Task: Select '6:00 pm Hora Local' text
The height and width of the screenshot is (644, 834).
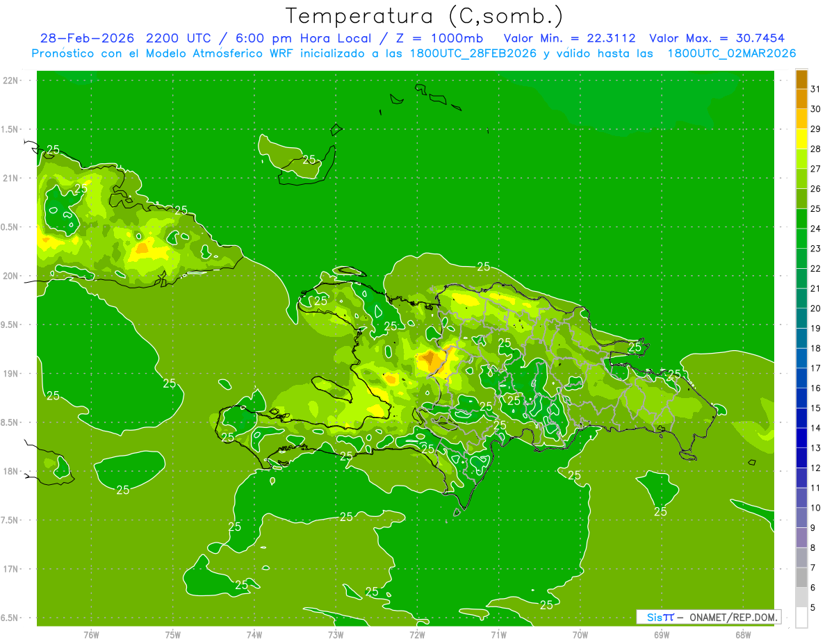Action: 304,38
